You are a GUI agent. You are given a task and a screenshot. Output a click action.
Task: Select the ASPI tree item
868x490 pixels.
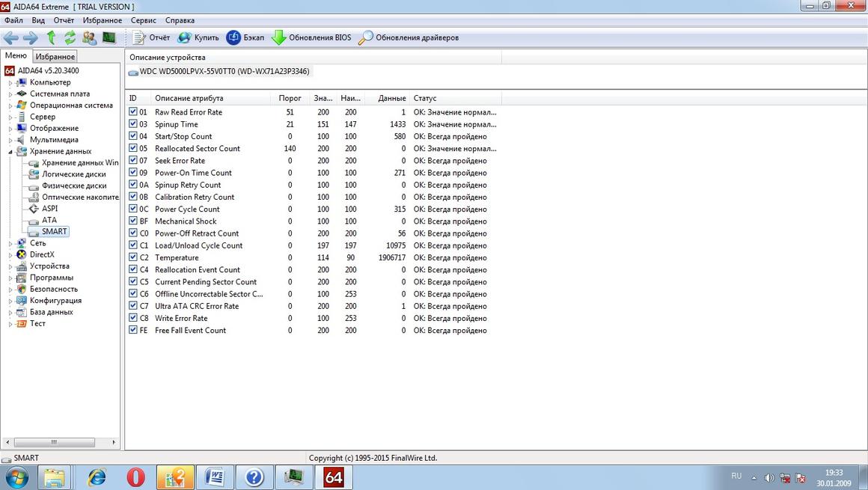tap(50, 208)
